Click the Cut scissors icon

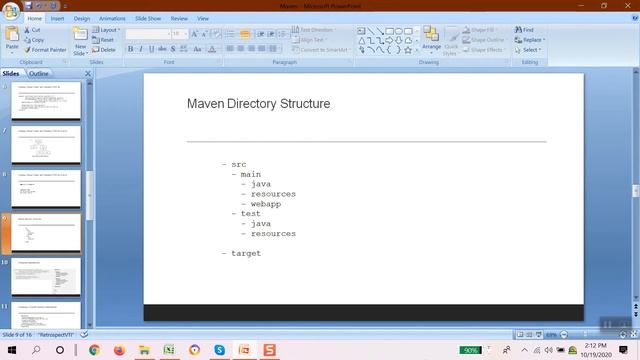(27, 30)
